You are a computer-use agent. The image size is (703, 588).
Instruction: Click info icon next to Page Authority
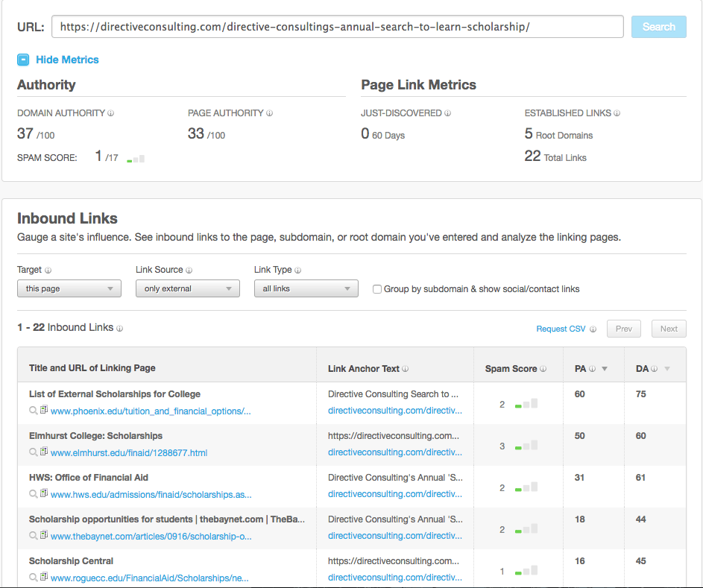(x=269, y=113)
